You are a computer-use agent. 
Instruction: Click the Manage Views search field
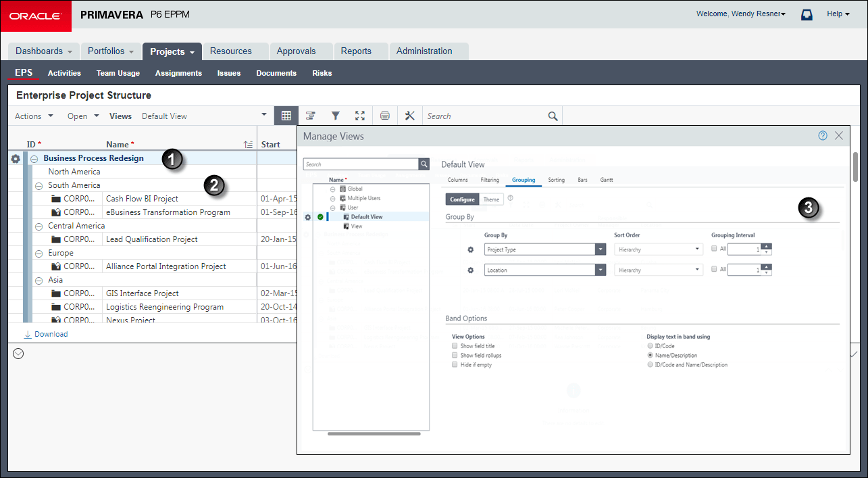tap(361, 164)
